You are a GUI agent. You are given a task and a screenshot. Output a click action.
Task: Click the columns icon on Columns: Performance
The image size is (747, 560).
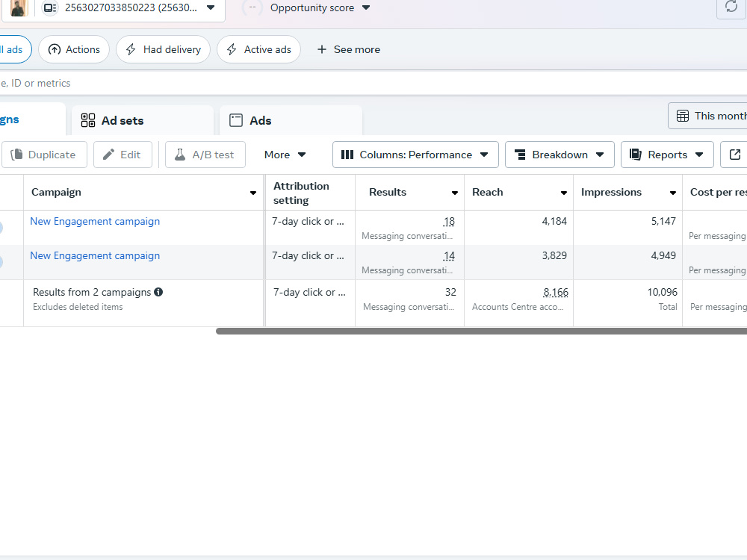347,155
